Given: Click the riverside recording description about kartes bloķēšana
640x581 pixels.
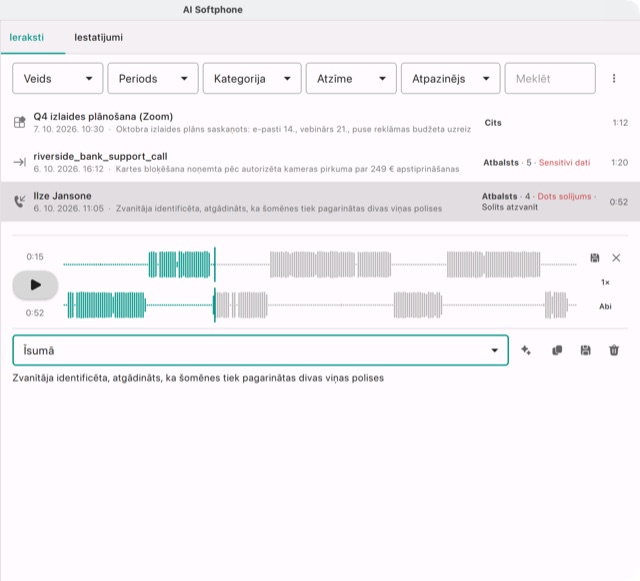Looking at the screenshot, I should point(287,169).
